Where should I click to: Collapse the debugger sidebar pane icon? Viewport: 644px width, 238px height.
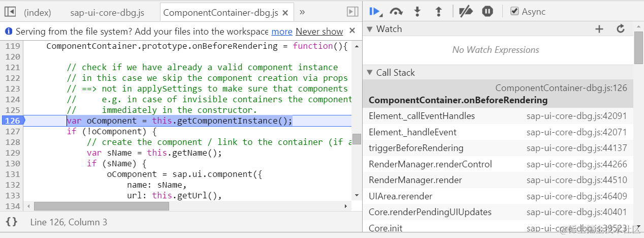352,12
